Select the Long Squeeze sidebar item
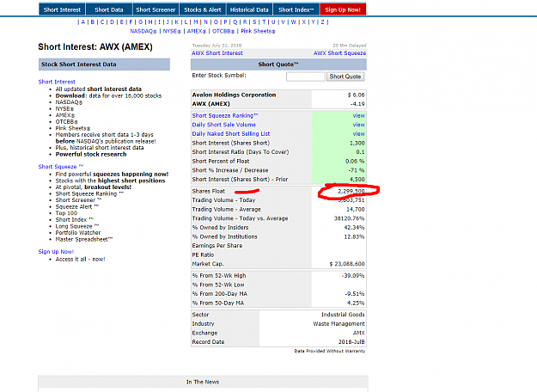The width and height of the screenshot is (537, 392). [77, 226]
